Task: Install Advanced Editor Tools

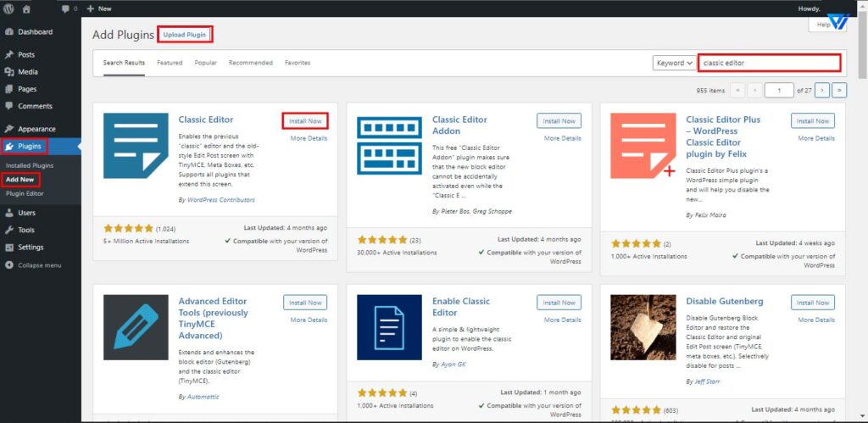Action: [x=305, y=303]
